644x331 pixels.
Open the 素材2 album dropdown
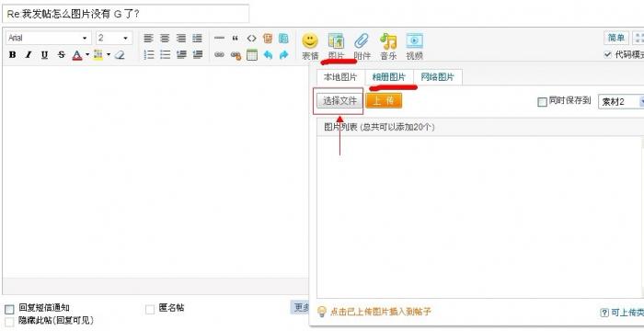(x=621, y=101)
